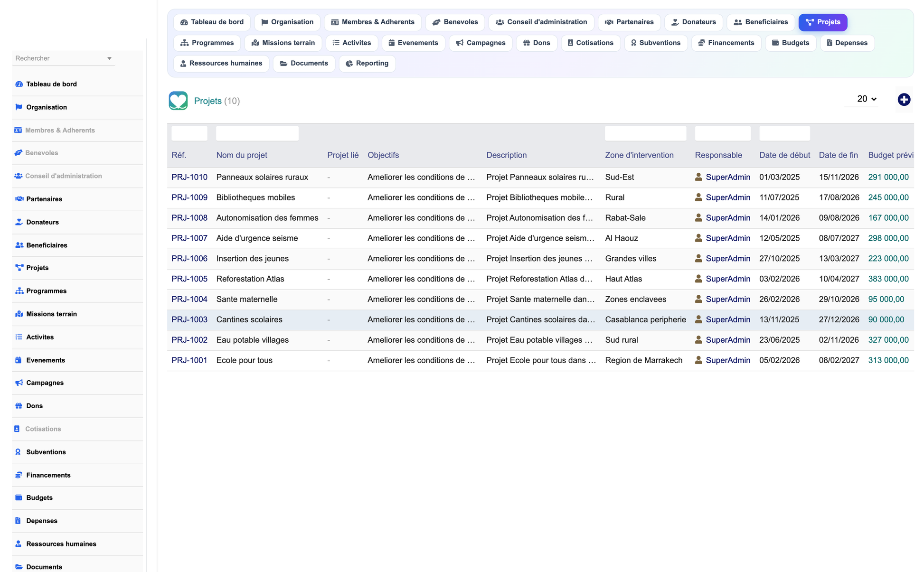Click the Responsable filter input field
This screenshot has height=572, width=924.
(x=723, y=133)
